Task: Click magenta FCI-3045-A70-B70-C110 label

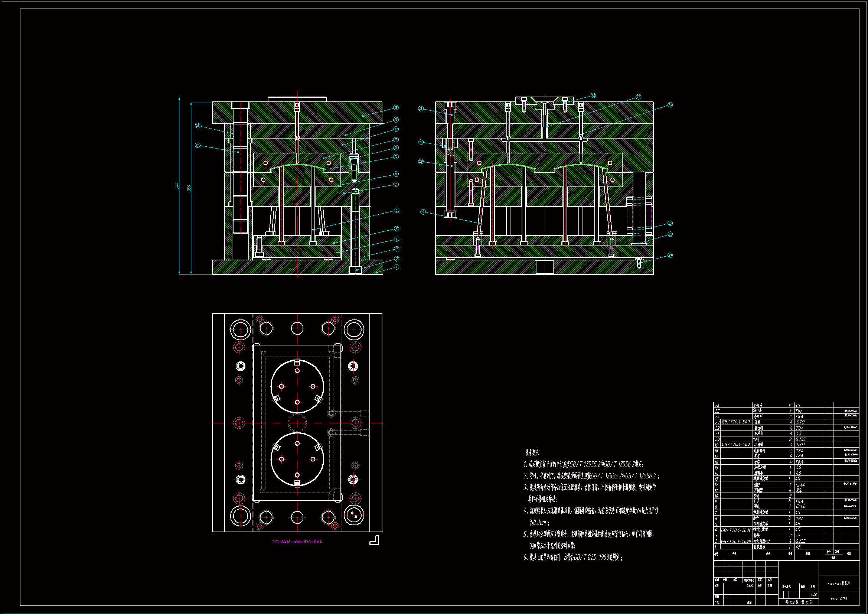Action: click(x=297, y=542)
